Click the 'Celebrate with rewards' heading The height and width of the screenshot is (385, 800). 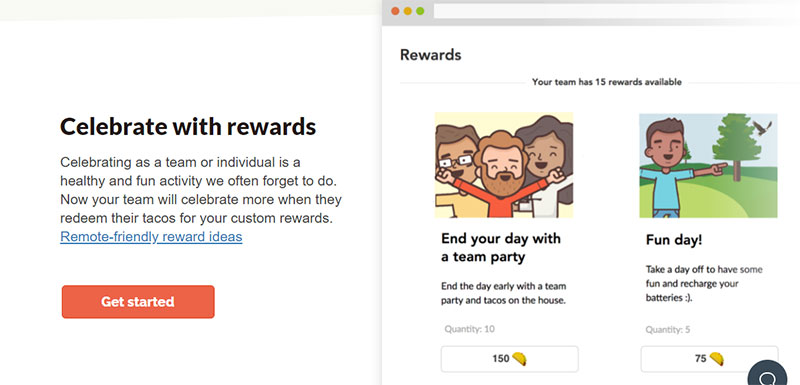click(188, 126)
